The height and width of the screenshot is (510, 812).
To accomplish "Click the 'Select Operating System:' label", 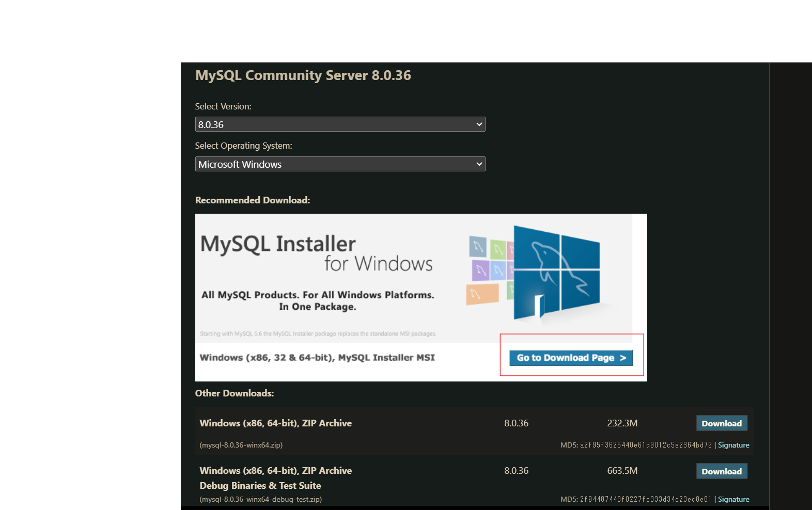I will pyautogui.click(x=244, y=146).
